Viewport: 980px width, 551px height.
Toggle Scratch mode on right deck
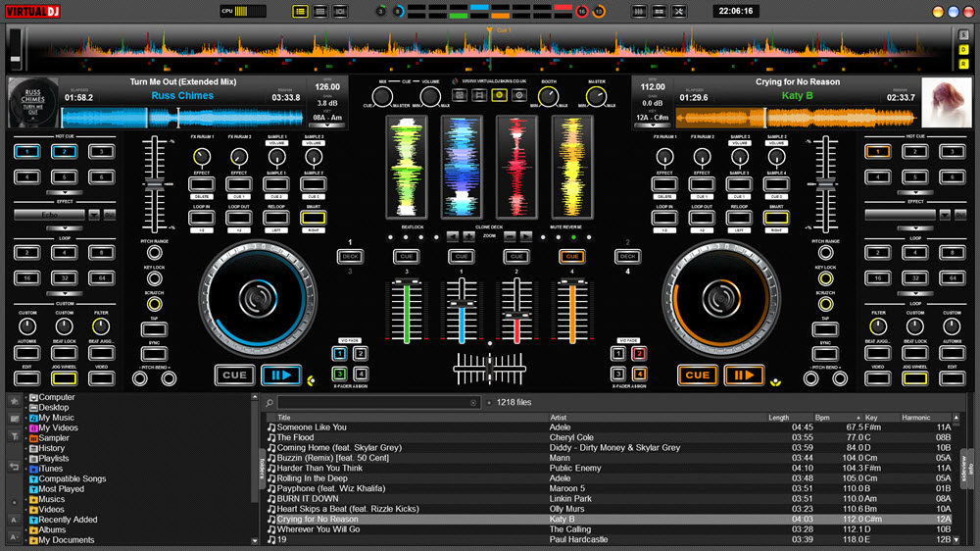(x=825, y=304)
